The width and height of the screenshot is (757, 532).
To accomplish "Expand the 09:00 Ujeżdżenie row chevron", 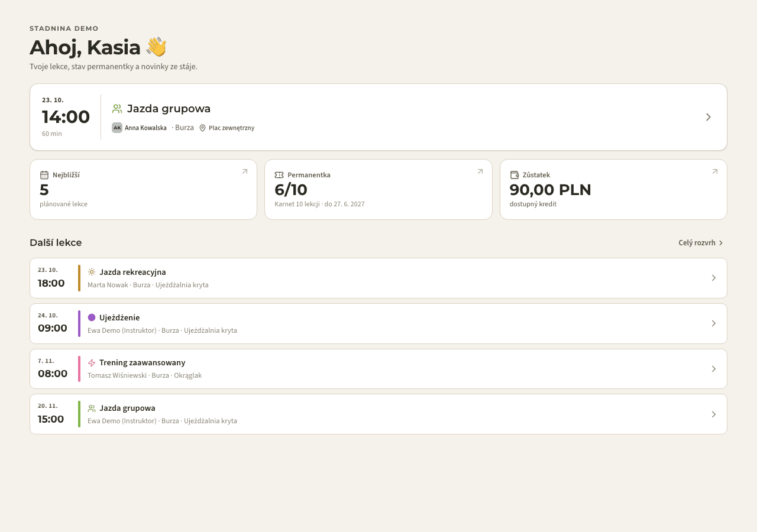I will click(x=714, y=323).
